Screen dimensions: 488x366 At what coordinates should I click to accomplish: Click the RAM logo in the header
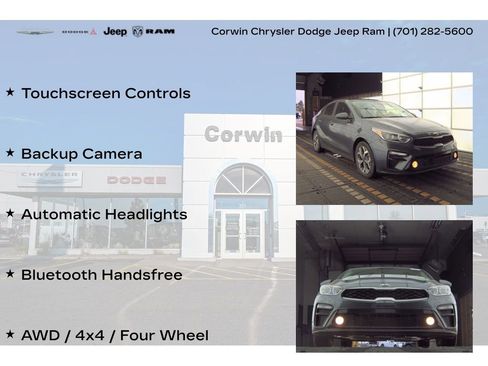(x=154, y=32)
